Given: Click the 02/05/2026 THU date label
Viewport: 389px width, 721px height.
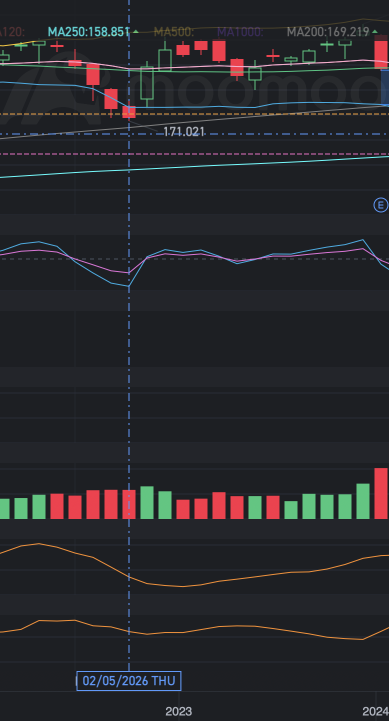Looking at the screenshot, I should [x=129, y=681].
